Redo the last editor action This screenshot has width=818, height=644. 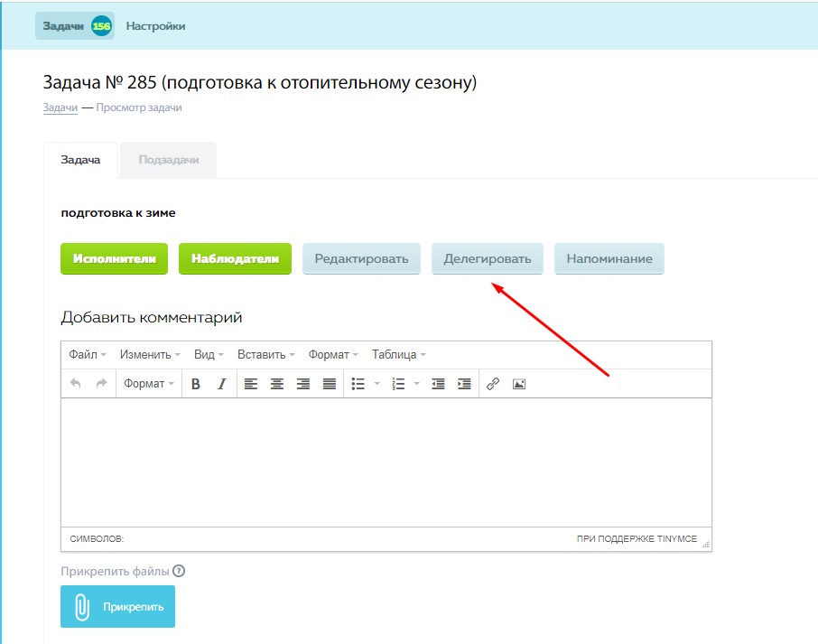click(101, 384)
